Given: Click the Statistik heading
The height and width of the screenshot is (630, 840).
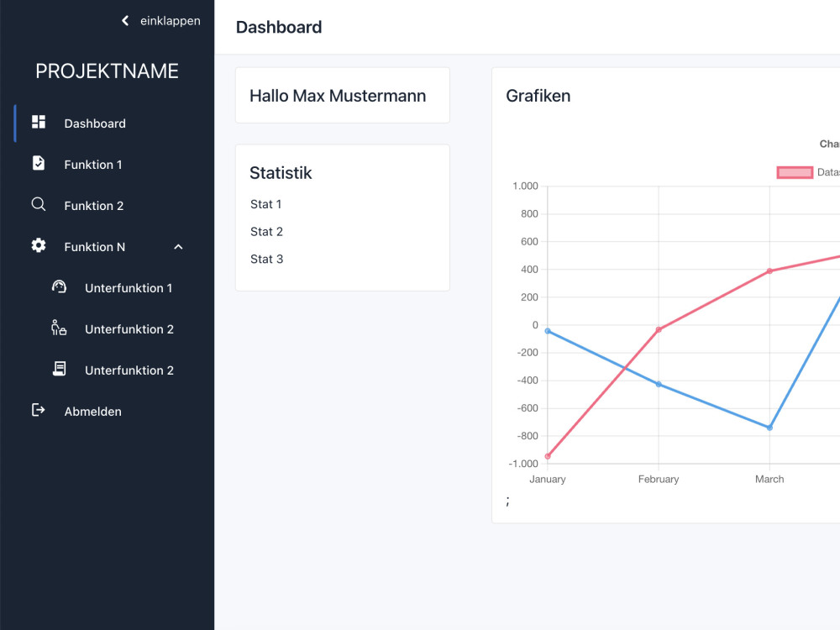Looking at the screenshot, I should coord(281,173).
